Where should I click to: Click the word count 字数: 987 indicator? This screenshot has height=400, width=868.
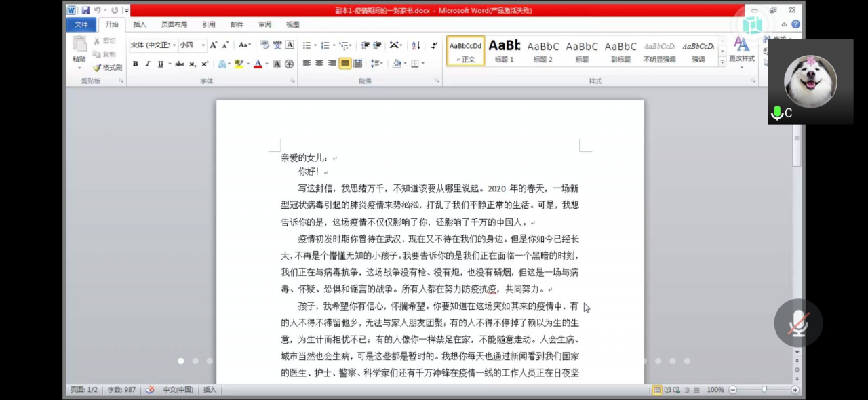[x=121, y=390]
